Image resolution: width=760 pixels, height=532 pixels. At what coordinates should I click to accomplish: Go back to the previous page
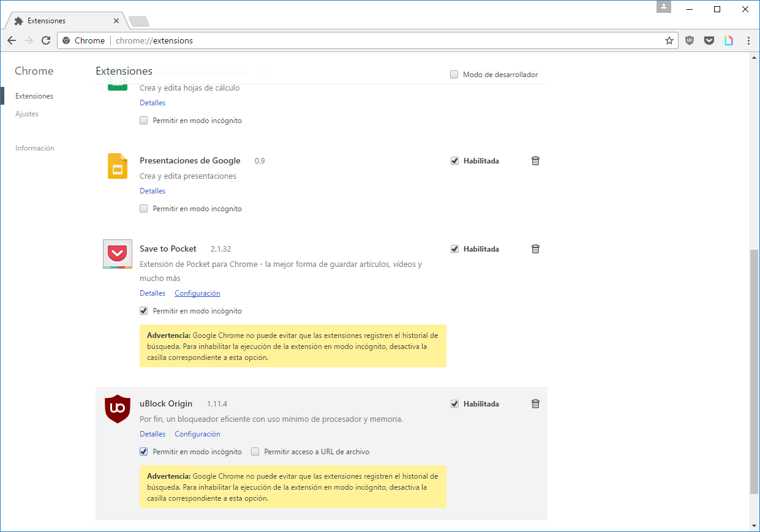(12, 40)
